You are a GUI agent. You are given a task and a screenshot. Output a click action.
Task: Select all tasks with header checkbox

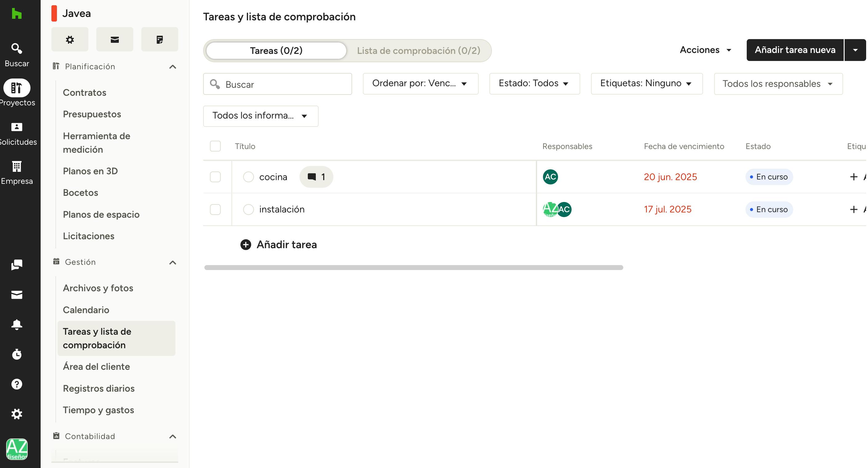tap(215, 146)
